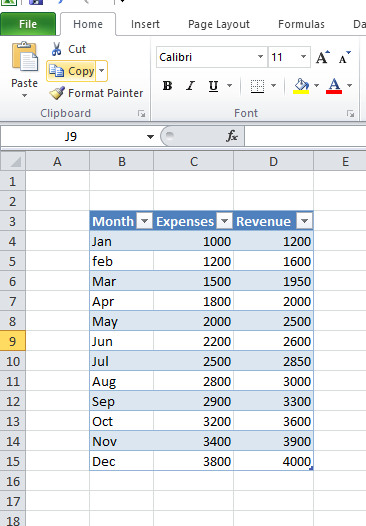Select the Dec cell
The width and height of the screenshot is (366, 526).
pyautogui.click(x=121, y=461)
